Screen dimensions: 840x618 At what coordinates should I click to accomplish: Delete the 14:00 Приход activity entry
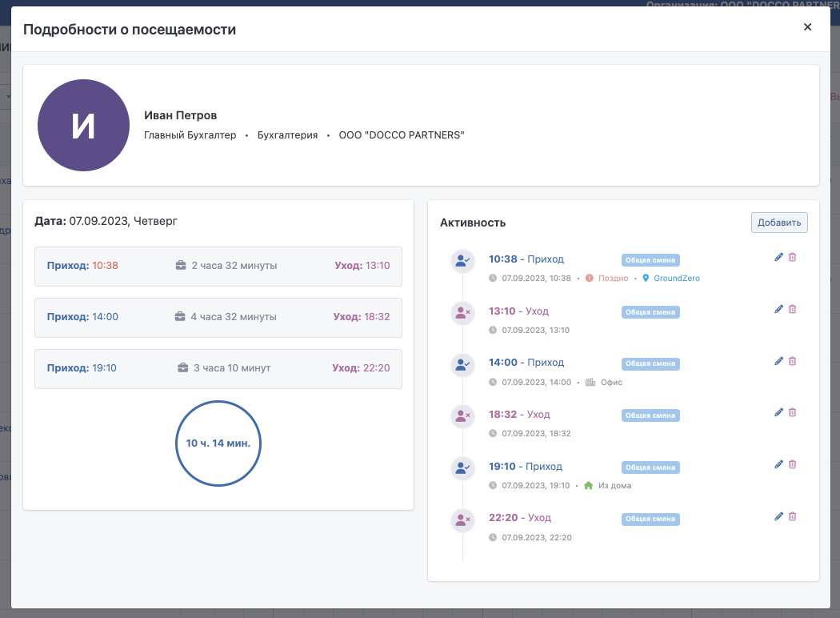792,361
